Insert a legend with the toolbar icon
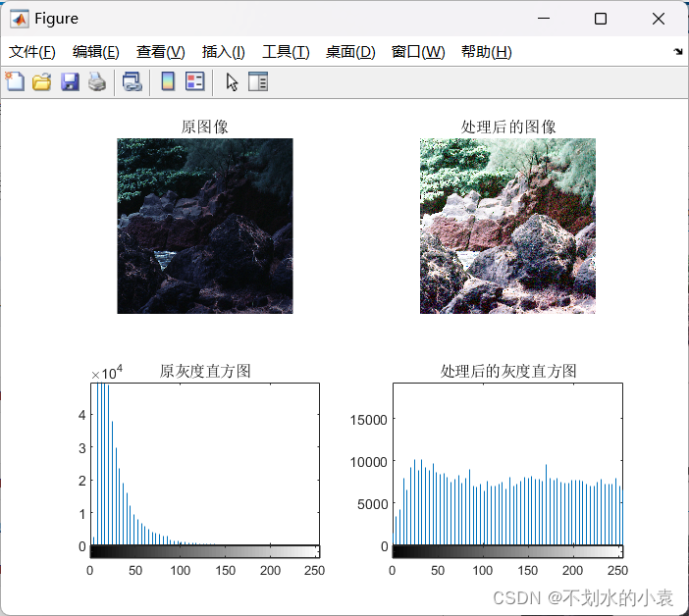 195,81
